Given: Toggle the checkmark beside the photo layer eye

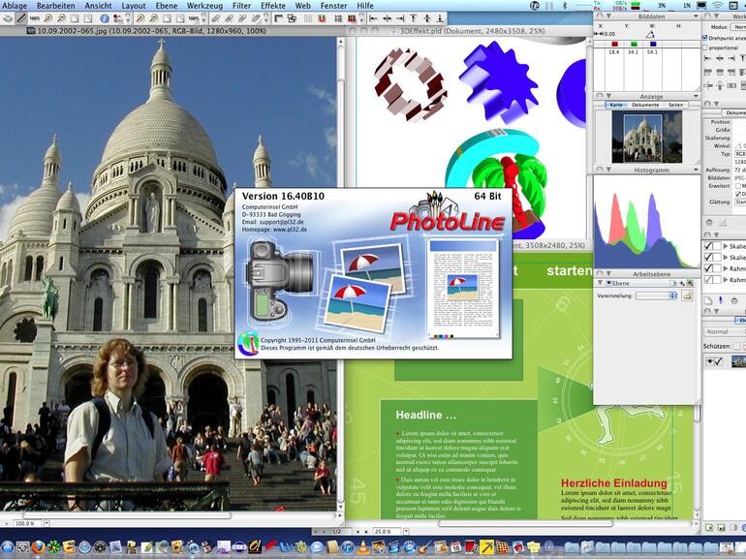Looking at the screenshot, I should 719,361.
